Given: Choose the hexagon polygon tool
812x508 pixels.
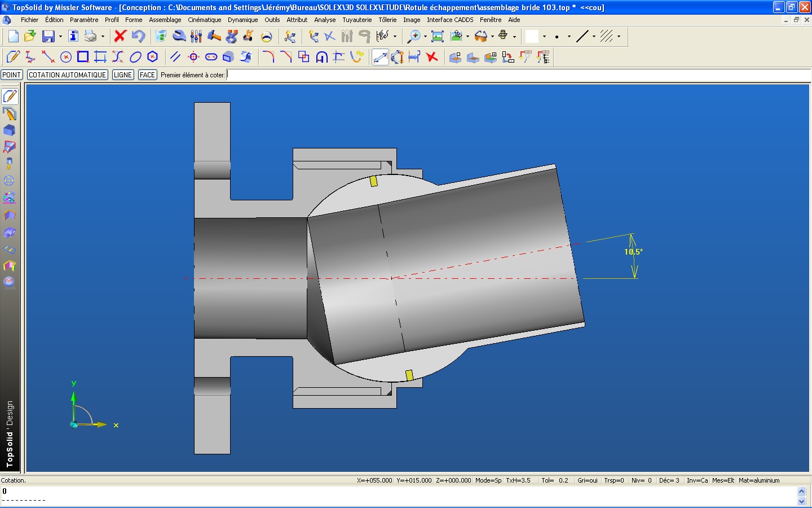Looking at the screenshot, I should [x=152, y=57].
